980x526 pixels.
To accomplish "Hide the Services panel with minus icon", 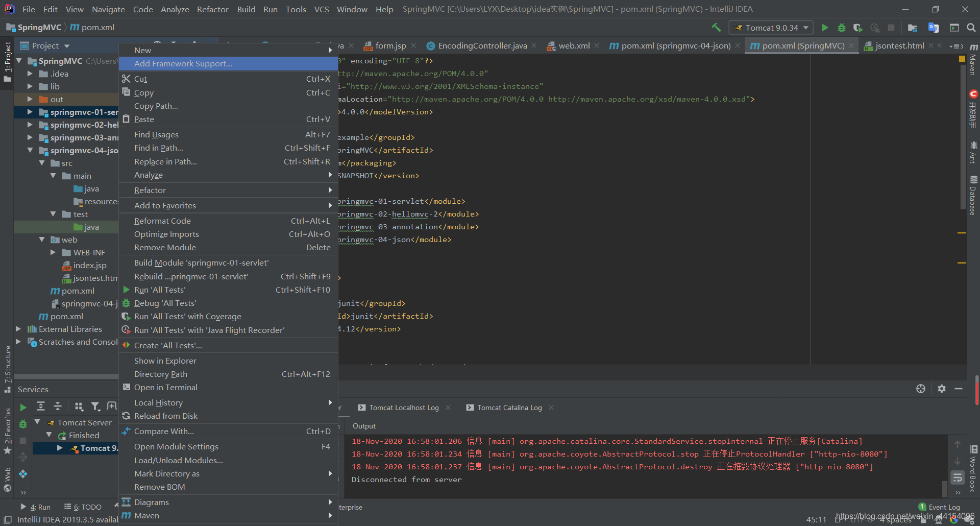I will [959, 389].
